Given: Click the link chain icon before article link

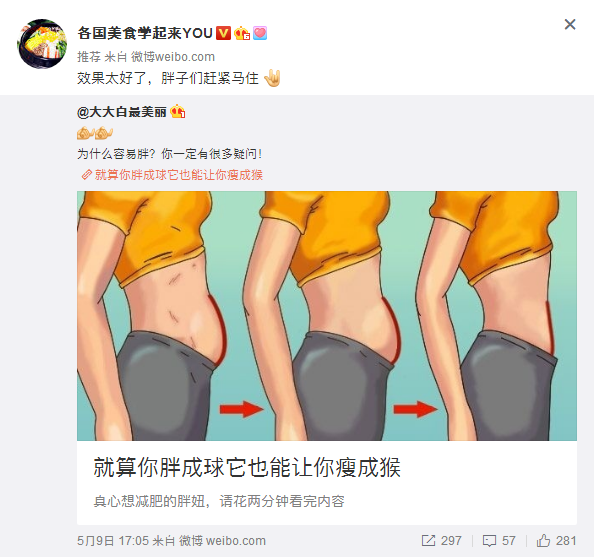Looking at the screenshot, I should pyautogui.click(x=87, y=175).
